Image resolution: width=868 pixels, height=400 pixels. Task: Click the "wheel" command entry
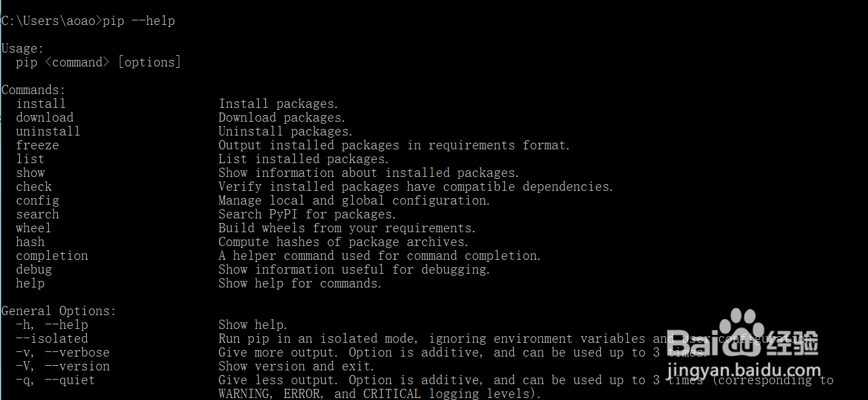34,228
